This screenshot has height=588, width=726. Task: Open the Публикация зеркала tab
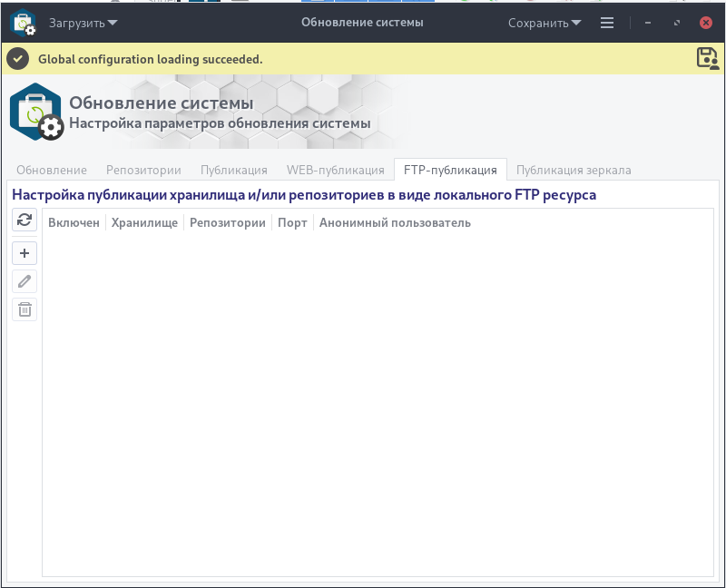point(574,170)
